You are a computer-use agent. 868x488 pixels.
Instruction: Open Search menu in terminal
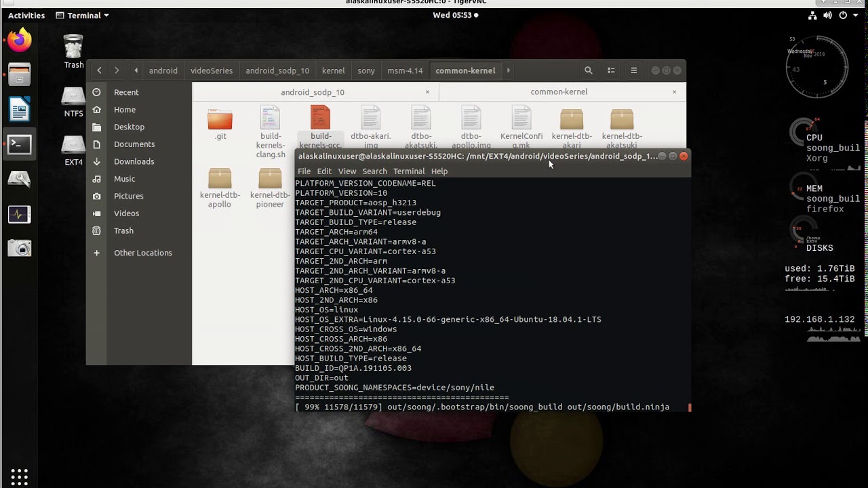(x=374, y=171)
